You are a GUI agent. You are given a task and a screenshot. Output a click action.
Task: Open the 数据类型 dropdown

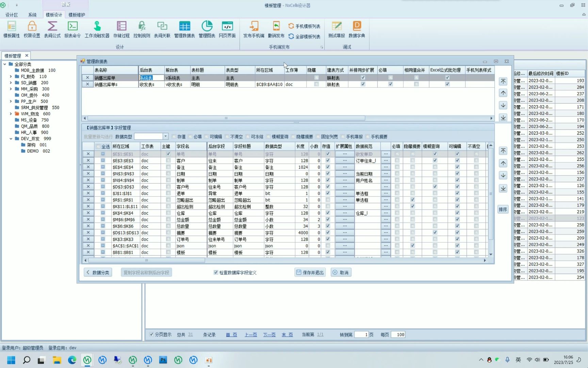click(165, 137)
